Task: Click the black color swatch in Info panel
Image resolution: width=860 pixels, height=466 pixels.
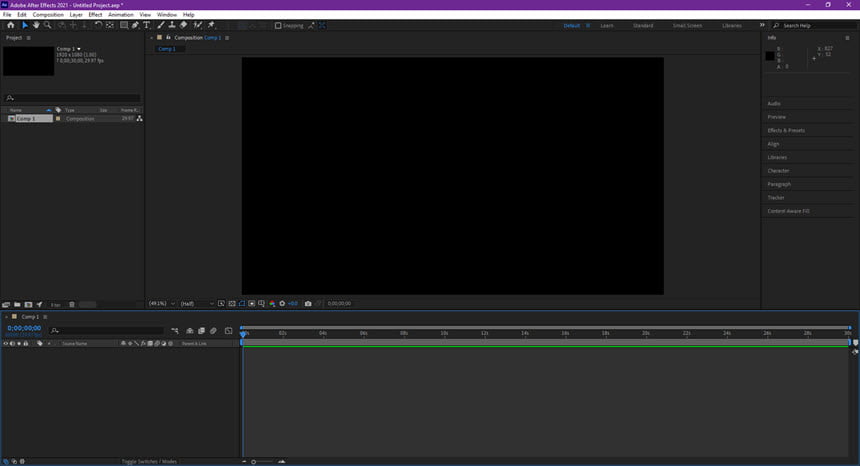Action: pos(770,56)
